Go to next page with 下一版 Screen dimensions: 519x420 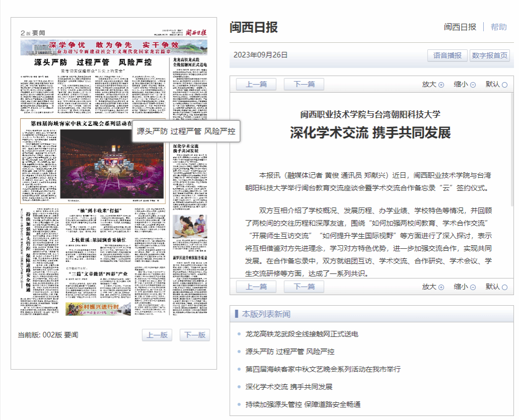coord(194,335)
